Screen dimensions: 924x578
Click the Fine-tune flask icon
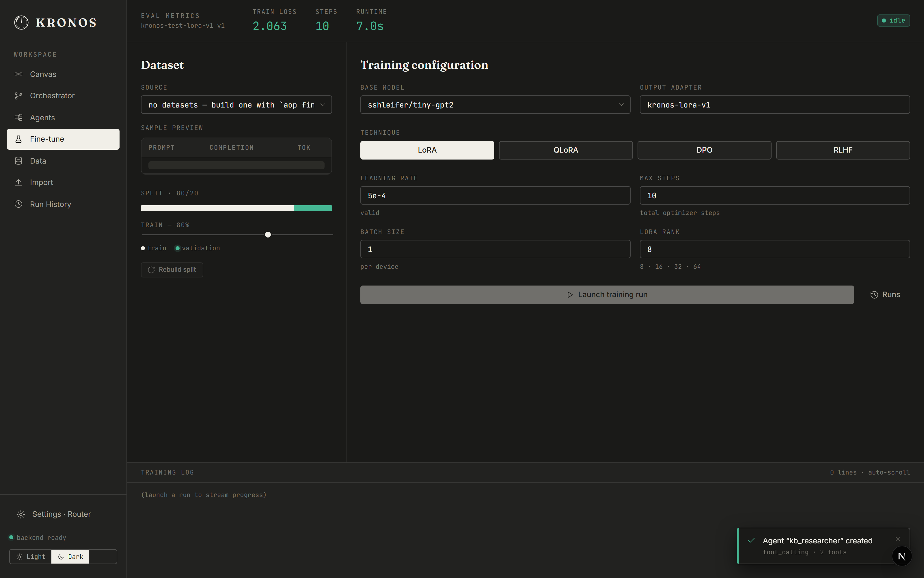click(18, 139)
